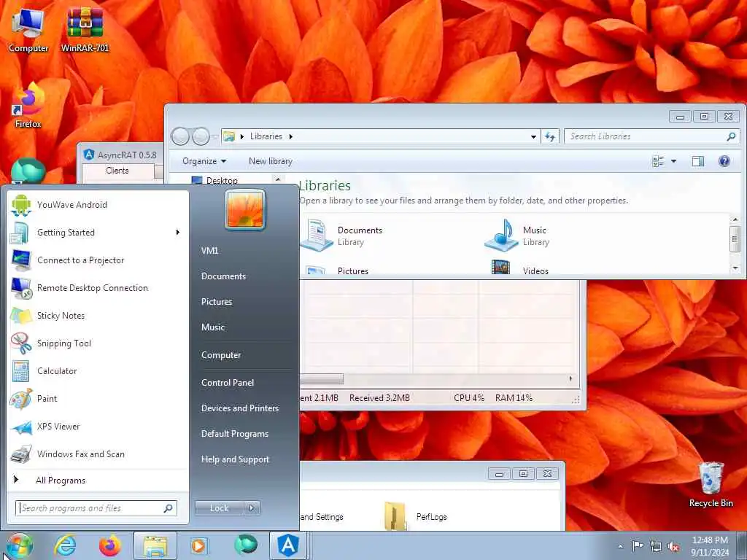Open Music library
747x560 pixels.
point(517,236)
